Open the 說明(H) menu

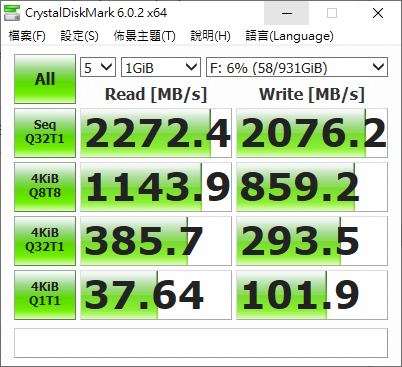[x=210, y=36]
